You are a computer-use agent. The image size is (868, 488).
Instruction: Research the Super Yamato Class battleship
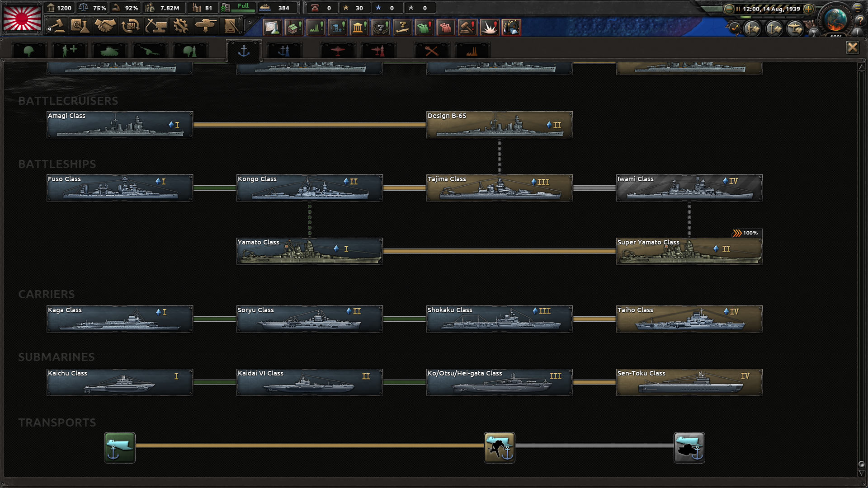689,251
